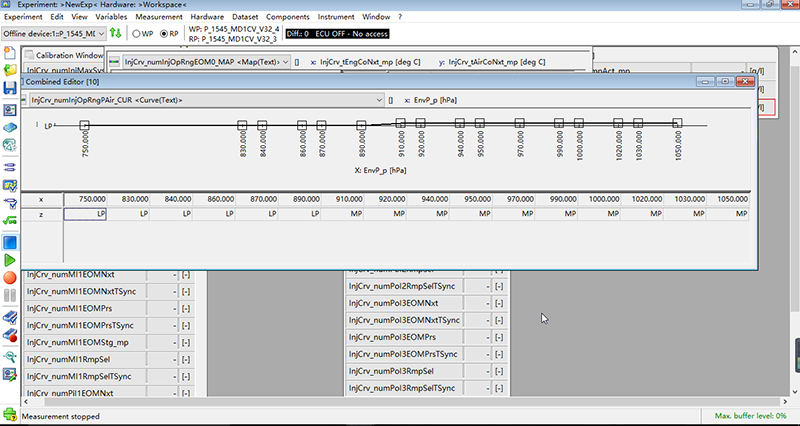800x426 pixels.
Task: Click the LP cell under 890.000
Action: tap(299, 214)
